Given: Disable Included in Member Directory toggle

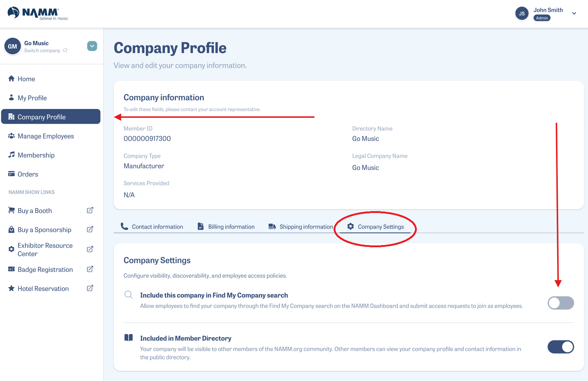Looking at the screenshot, I should tap(561, 347).
